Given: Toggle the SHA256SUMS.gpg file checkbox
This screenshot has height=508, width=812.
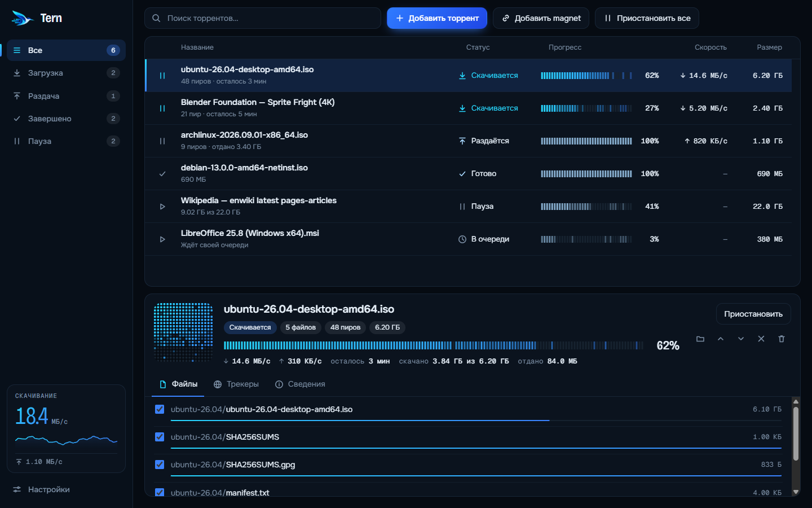Looking at the screenshot, I should coord(160,465).
